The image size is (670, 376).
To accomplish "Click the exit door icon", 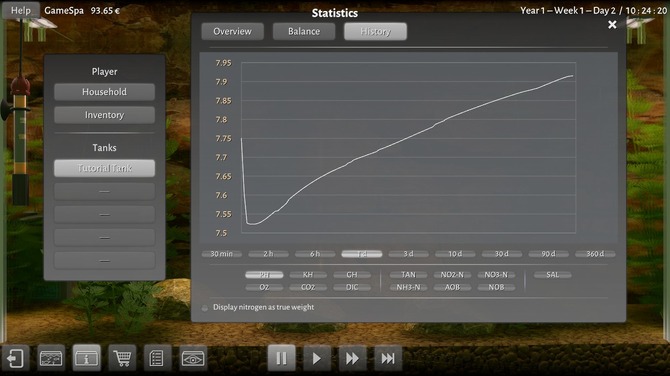I will [15, 358].
